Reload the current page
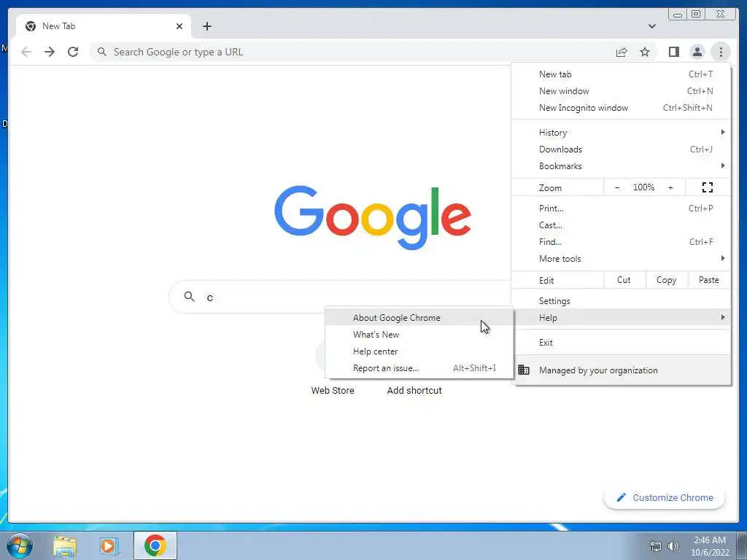The height and width of the screenshot is (560, 747). 73,52
